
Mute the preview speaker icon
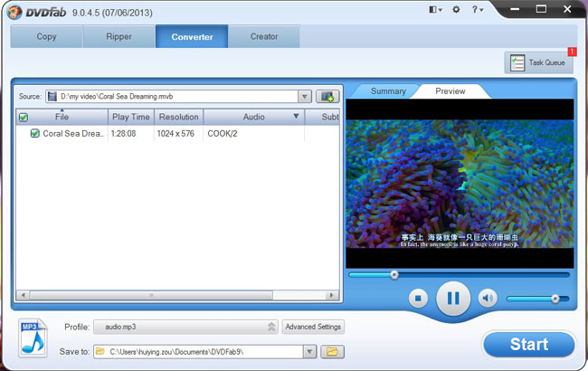point(488,299)
